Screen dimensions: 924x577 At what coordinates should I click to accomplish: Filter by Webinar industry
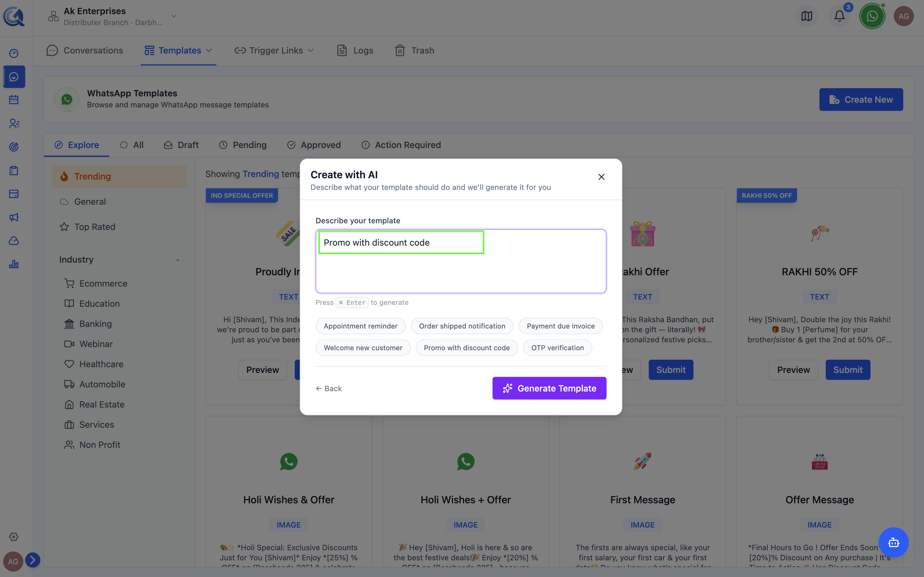coord(88,344)
